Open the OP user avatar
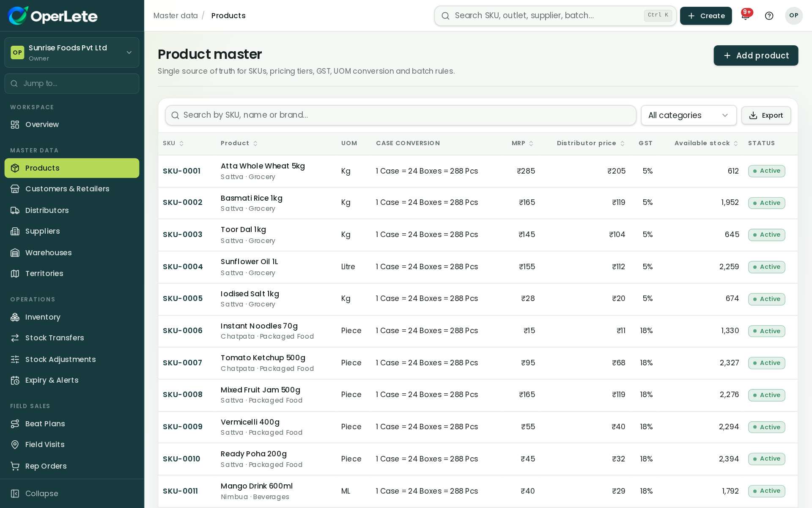This screenshot has height=508, width=812. [794, 16]
